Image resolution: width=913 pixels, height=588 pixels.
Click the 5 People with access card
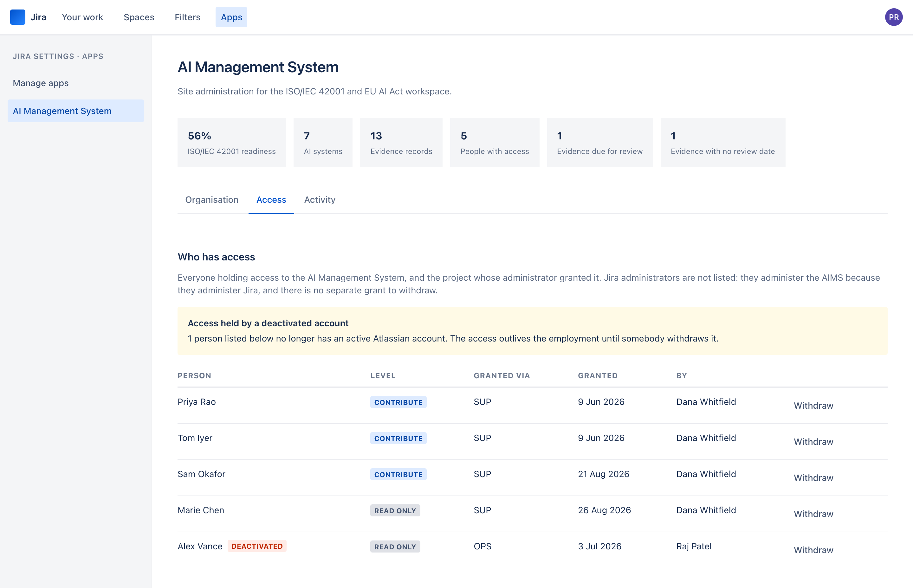point(495,143)
